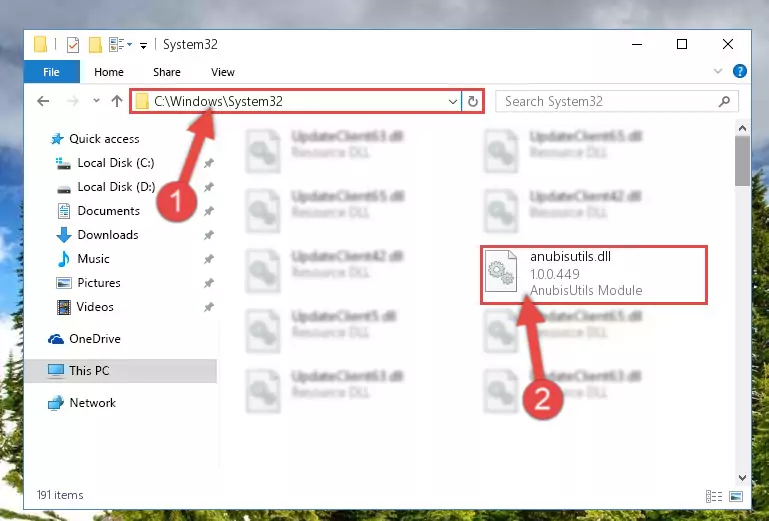Go forward with the forward arrow
The width and height of the screenshot is (769, 521).
point(73,101)
